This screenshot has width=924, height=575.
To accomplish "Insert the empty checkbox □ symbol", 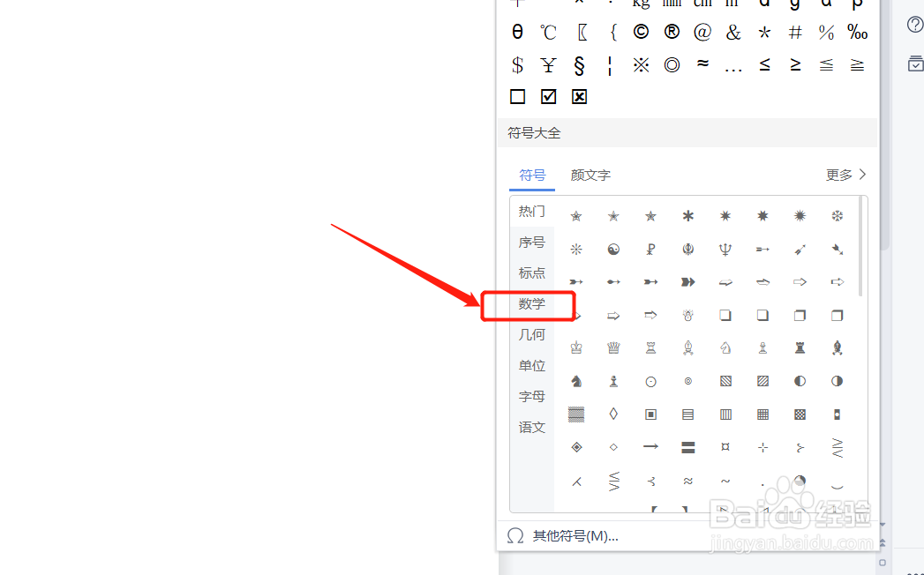I will (x=517, y=96).
